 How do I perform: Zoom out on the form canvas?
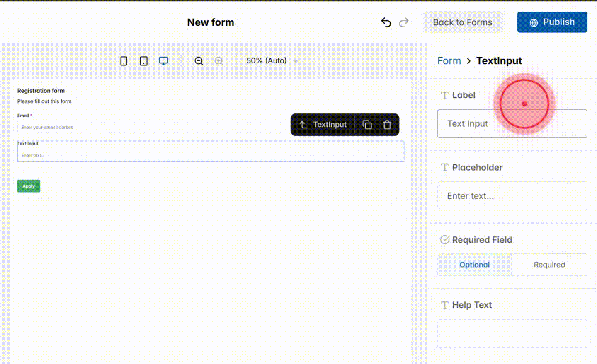point(199,60)
